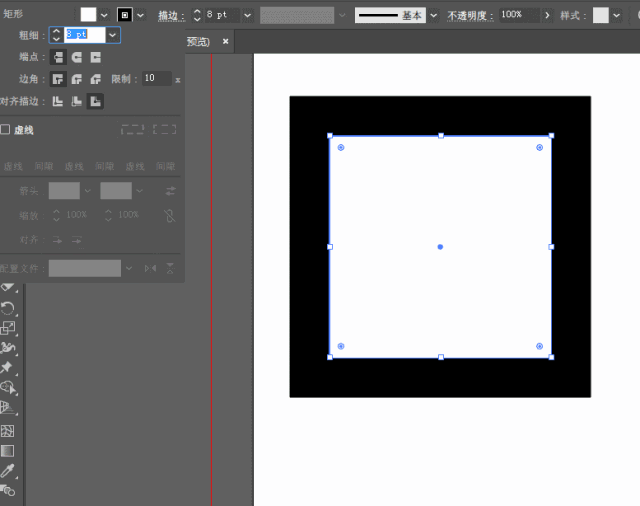This screenshot has width=640, height=506.
Task: Open control bar stroke weight dropdown
Action: 247,16
